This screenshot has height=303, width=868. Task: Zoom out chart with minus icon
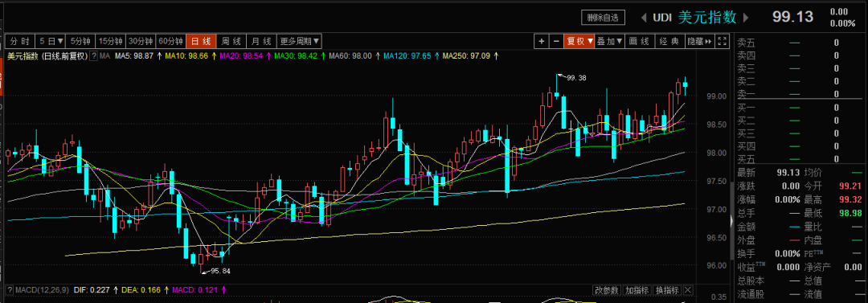pos(555,41)
